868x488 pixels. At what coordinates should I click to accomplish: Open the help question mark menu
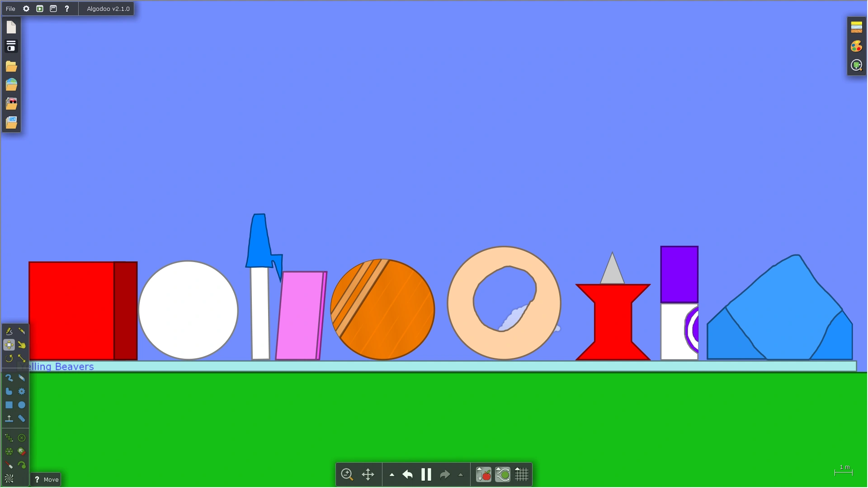(66, 9)
